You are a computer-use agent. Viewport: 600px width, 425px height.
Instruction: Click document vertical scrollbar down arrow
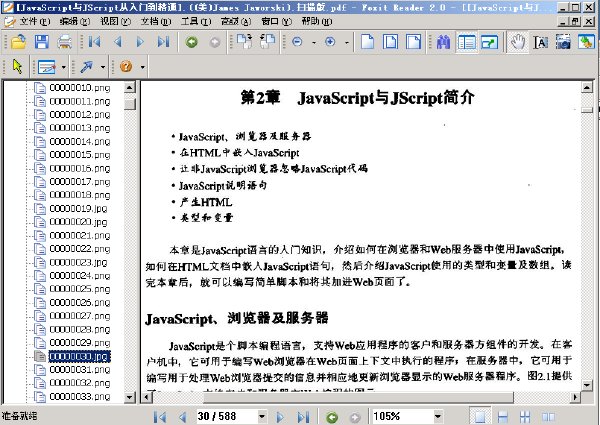587,385
